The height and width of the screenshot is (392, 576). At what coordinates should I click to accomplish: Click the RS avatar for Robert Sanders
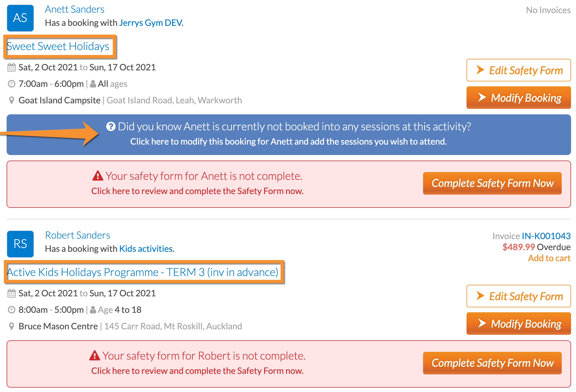pos(20,244)
